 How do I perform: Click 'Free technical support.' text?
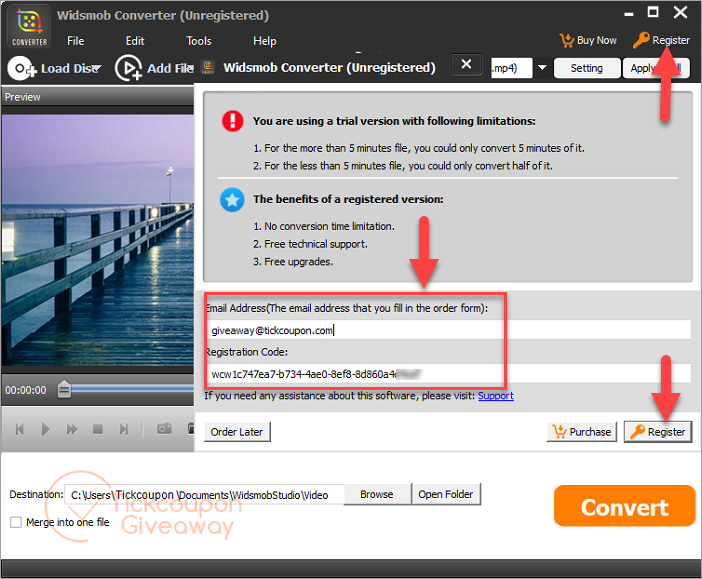316,244
